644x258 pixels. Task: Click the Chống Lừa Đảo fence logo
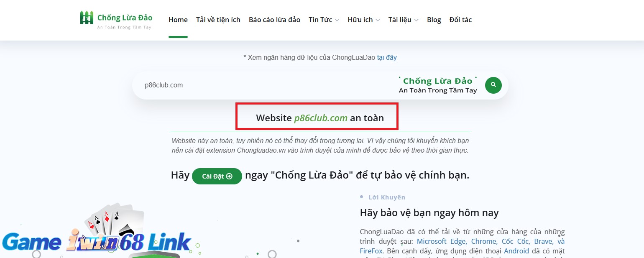point(87,18)
